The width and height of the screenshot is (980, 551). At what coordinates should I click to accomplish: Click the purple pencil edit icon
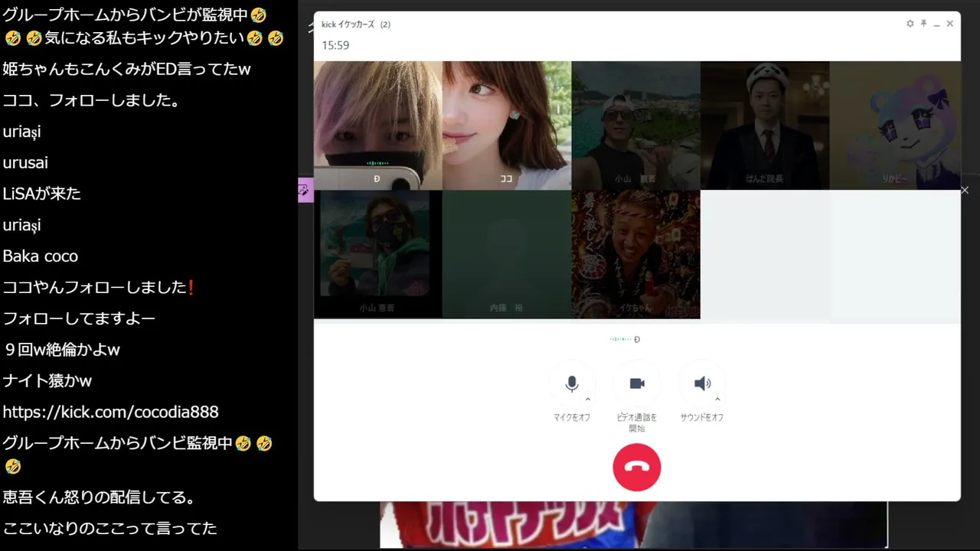point(305,191)
